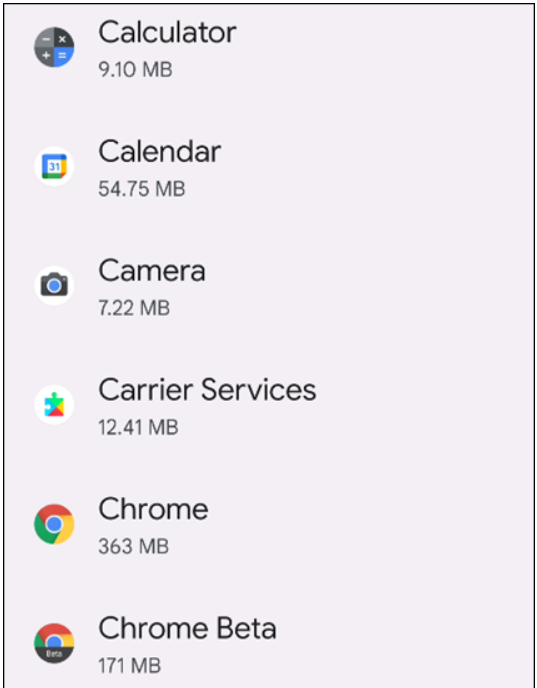Image resolution: width=537 pixels, height=688 pixels.
Task: Tap the Google Calendar icon
Action: pyautogui.click(x=54, y=166)
